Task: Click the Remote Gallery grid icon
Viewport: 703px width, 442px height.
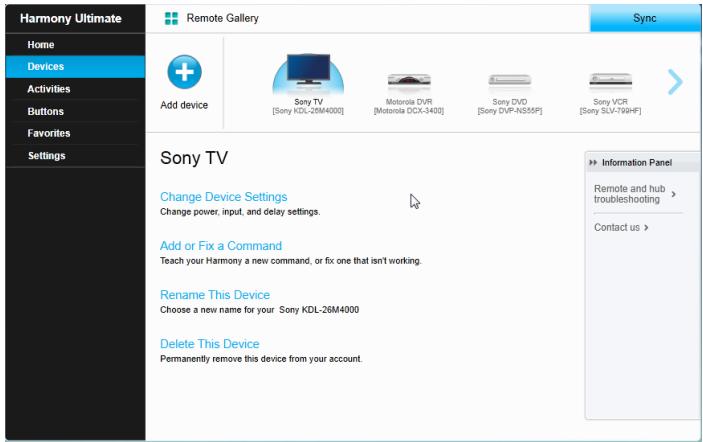Action: (171, 18)
